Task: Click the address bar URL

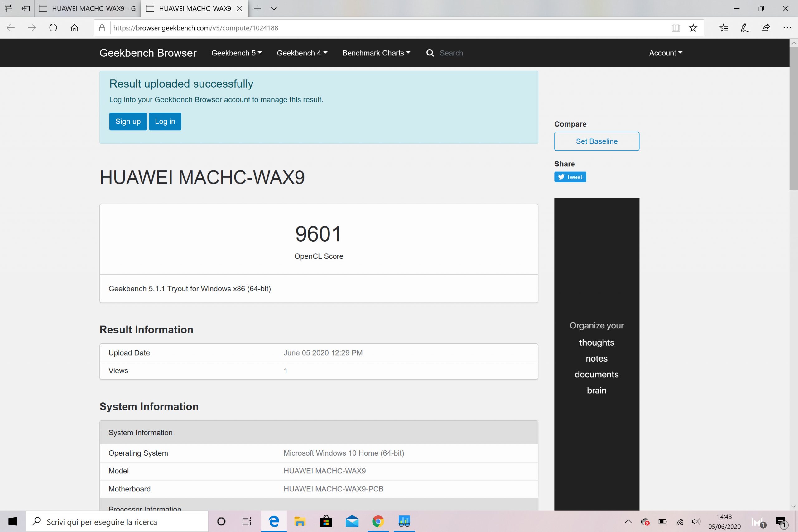Action: 196,28
